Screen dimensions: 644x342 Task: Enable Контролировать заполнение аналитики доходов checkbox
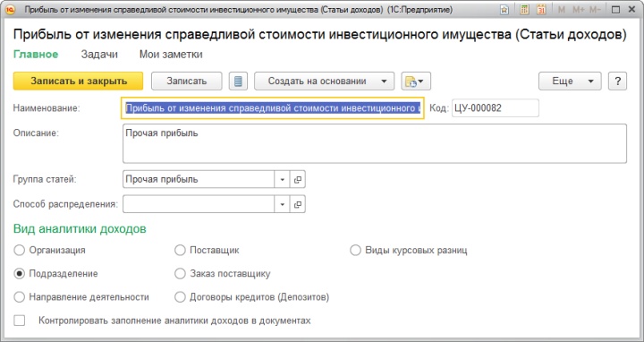click(20, 321)
